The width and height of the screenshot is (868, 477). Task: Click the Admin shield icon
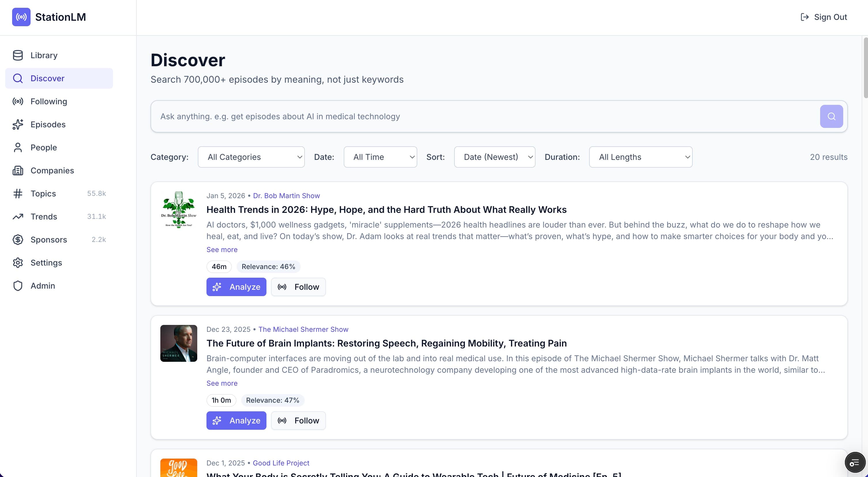(x=18, y=285)
